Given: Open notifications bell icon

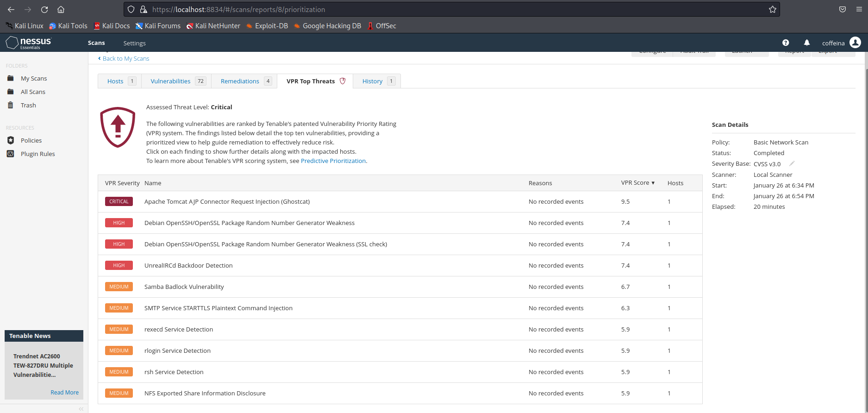Looking at the screenshot, I should 807,43.
